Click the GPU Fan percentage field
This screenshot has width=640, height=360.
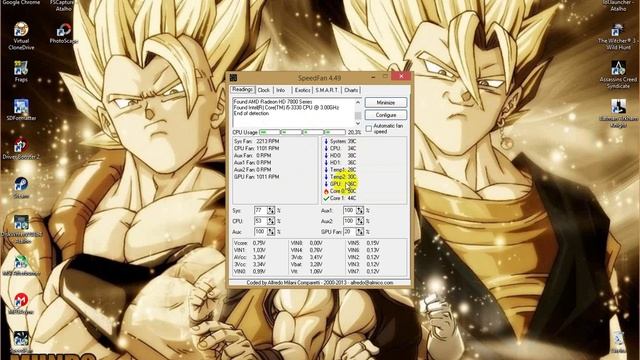(x=349, y=231)
